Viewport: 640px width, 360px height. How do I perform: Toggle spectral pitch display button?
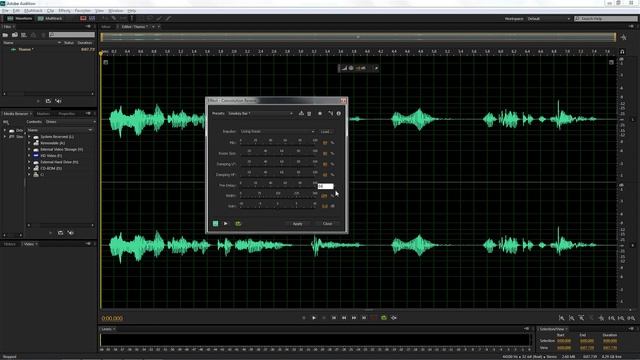pos(92,18)
